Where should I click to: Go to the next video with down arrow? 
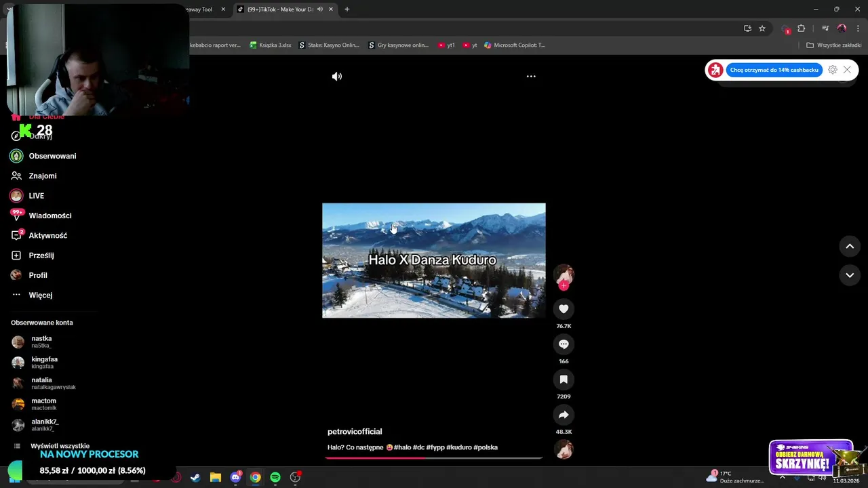click(850, 275)
